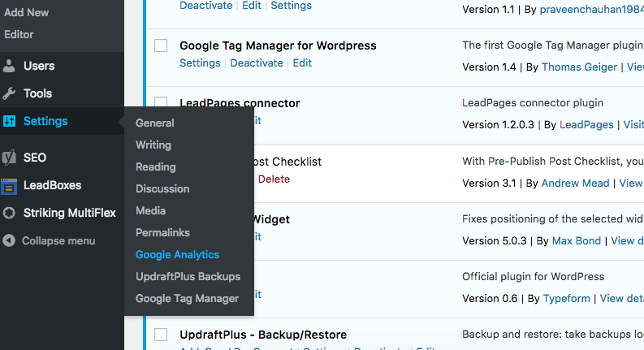The width and height of the screenshot is (644, 350).
Task: Open General settings from the submenu
Action: (155, 123)
